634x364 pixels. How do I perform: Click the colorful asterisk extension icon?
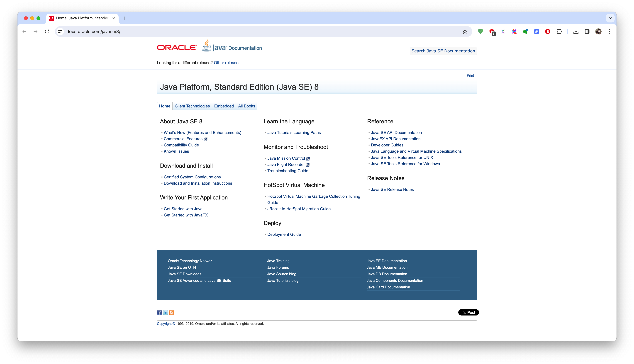coord(514,32)
